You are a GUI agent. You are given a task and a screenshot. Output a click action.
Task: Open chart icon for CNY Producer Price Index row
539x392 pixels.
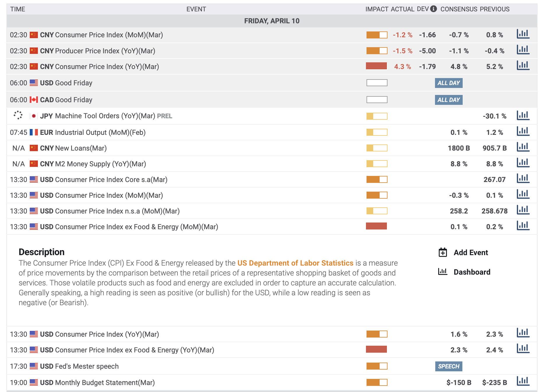click(x=523, y=50)
